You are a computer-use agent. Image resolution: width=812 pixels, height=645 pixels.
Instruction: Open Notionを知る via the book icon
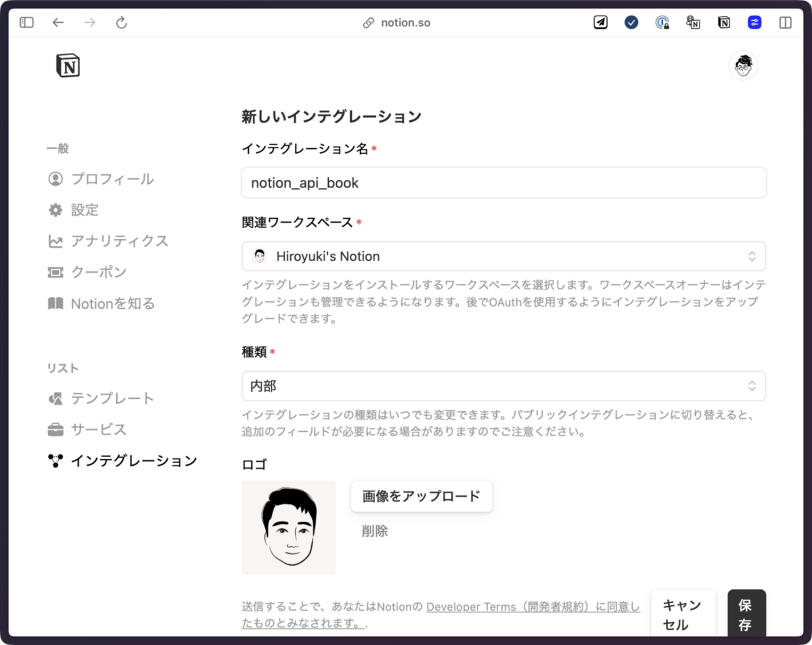point(55,303)
